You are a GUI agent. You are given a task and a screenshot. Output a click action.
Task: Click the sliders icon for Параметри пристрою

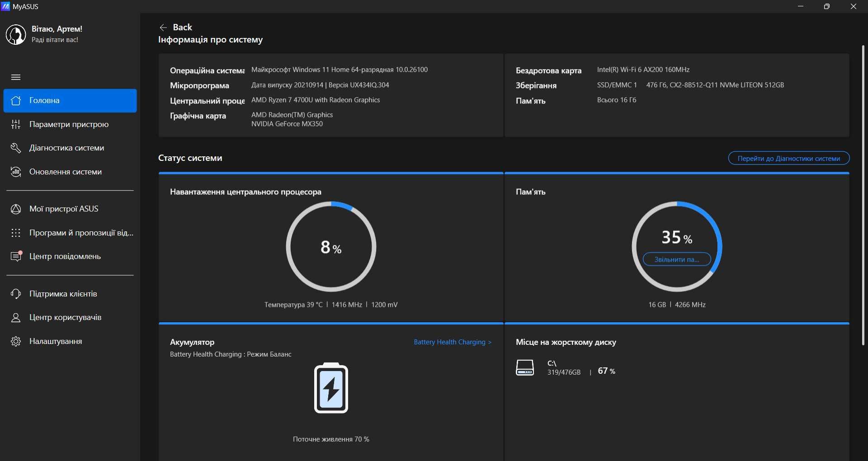coord(16,124)
